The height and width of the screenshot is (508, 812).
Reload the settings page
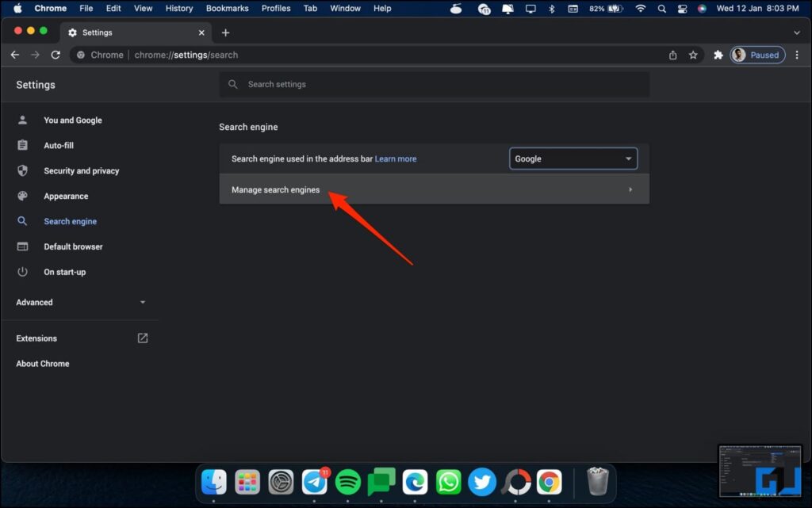pyautogui.click(x=56, y=55)
